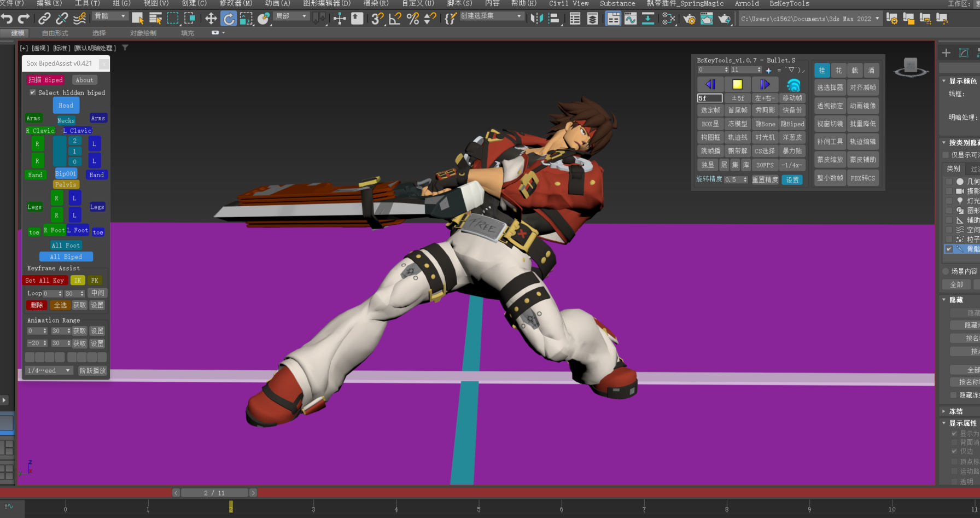Open the 局部 reference coordinate dropdown

[291, 16]
